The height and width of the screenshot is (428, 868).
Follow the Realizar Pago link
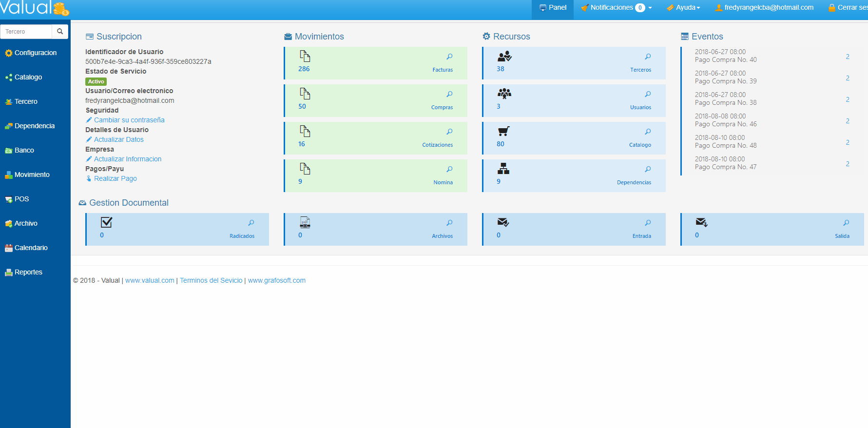[116, 178]
